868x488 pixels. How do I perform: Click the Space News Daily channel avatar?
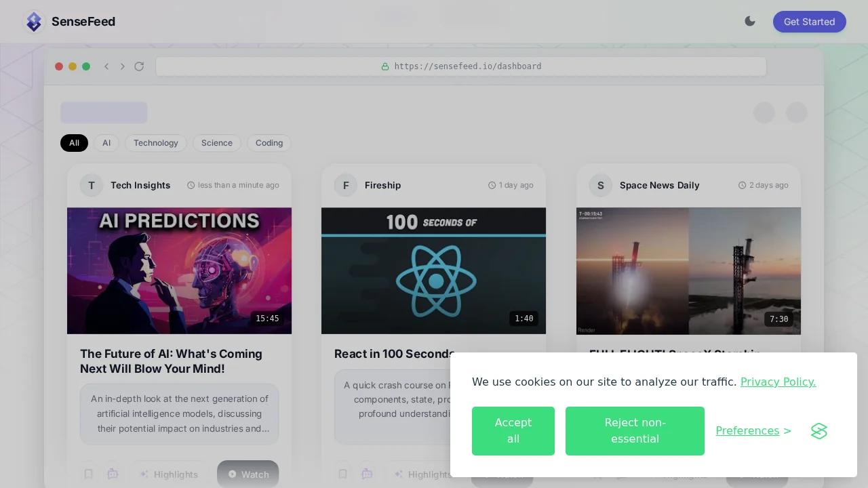(x=600, y=185)
